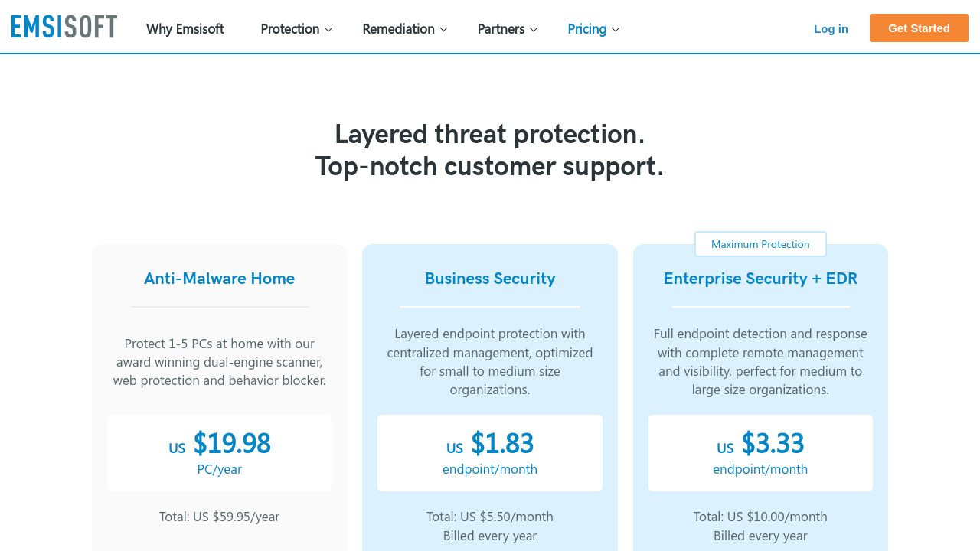Expand the Partners dropdown
The width and height of the screenshot is (980, 551).
click(501, 29)
